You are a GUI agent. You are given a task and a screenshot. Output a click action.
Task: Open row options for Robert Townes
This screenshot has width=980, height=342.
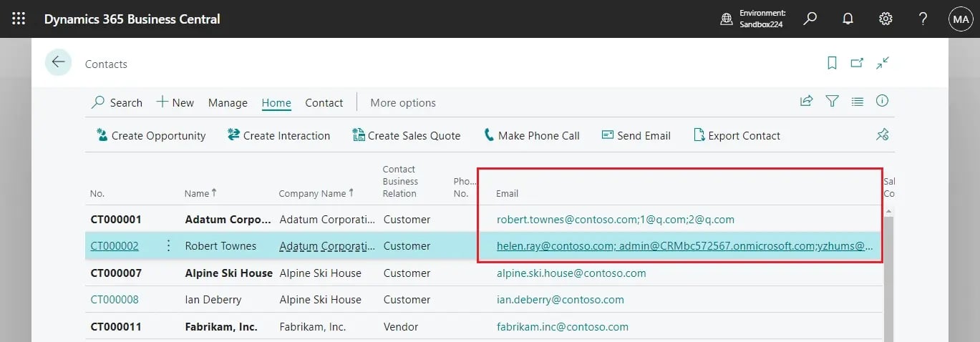(169, 245)
